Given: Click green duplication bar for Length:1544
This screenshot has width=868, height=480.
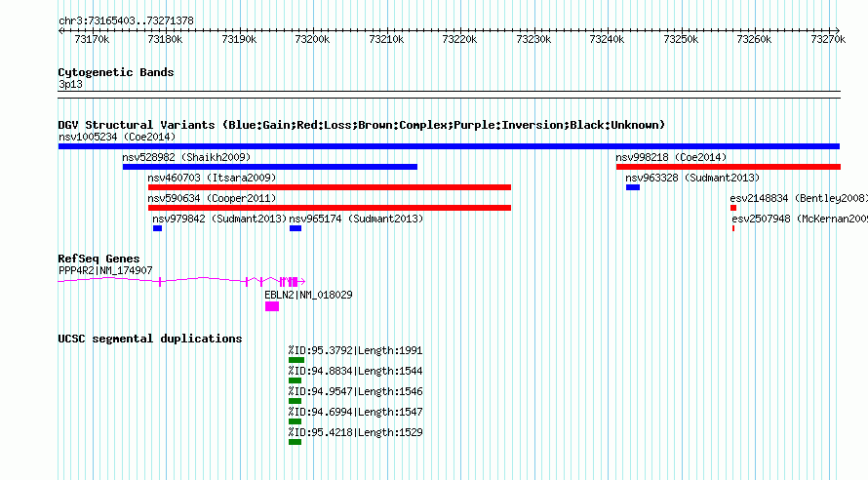Looking at the screenshot, I should [296, 380].
